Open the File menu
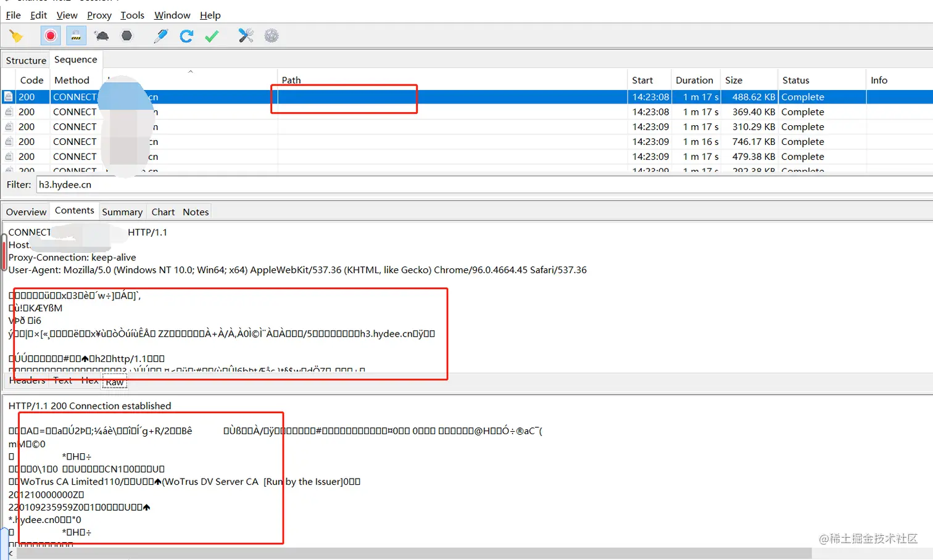 pyautogui.click(x=13, y=15)
